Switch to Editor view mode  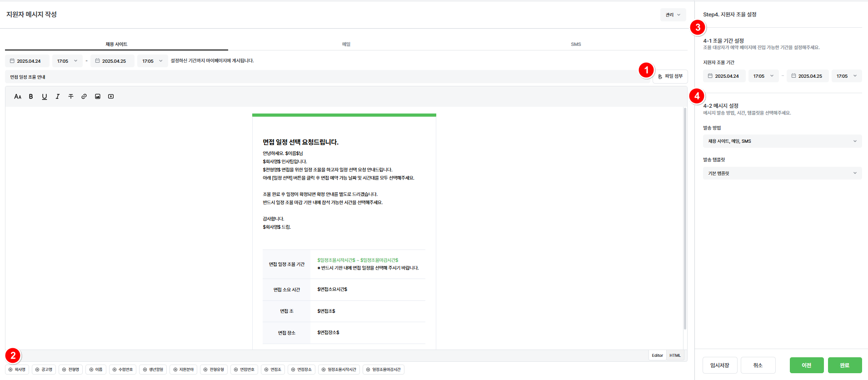[x=657, y=355]
